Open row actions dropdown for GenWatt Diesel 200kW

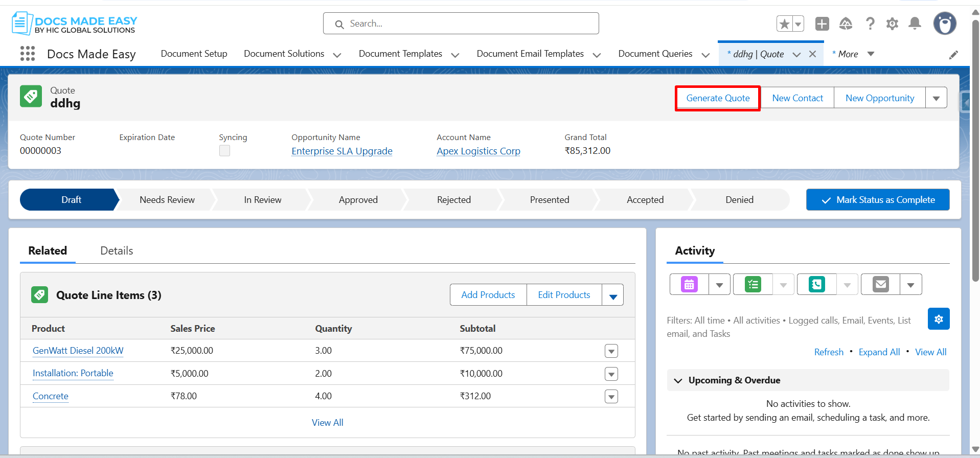611,351
